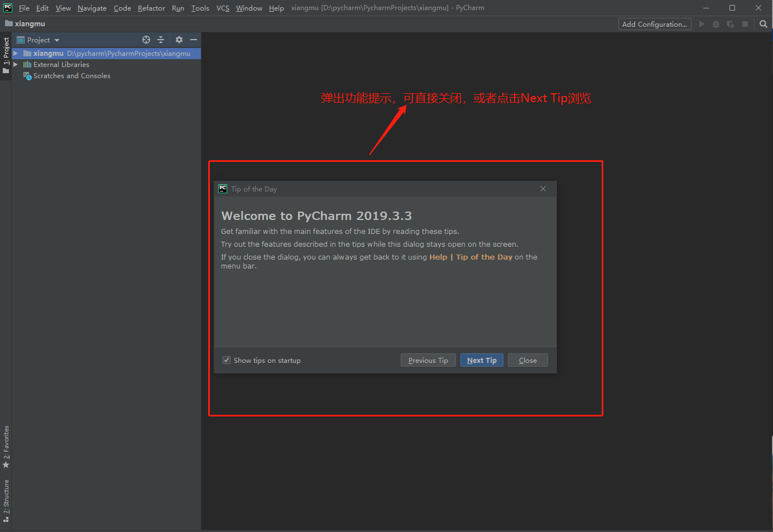The image size is (773, 532).
Task: Click 'Welcome to PyCharm 2019.3.3' heading
Action: 316,216
